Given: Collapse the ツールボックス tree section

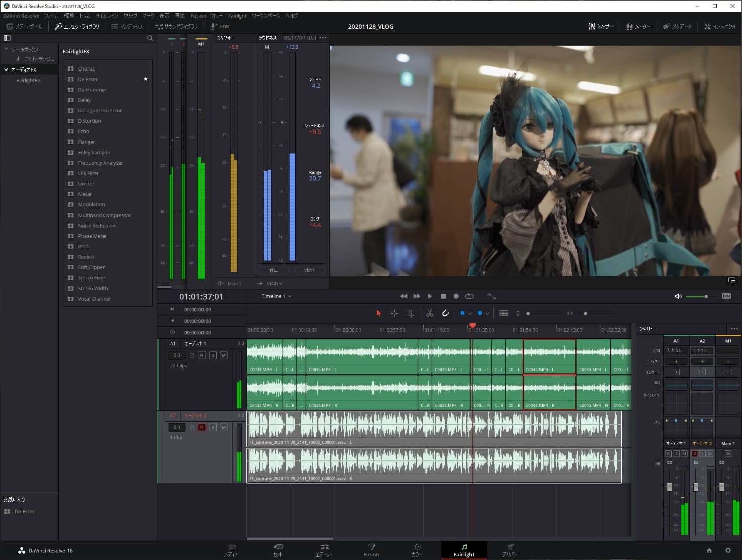Looking at the screenshot, I should click(x=6, y=49).
